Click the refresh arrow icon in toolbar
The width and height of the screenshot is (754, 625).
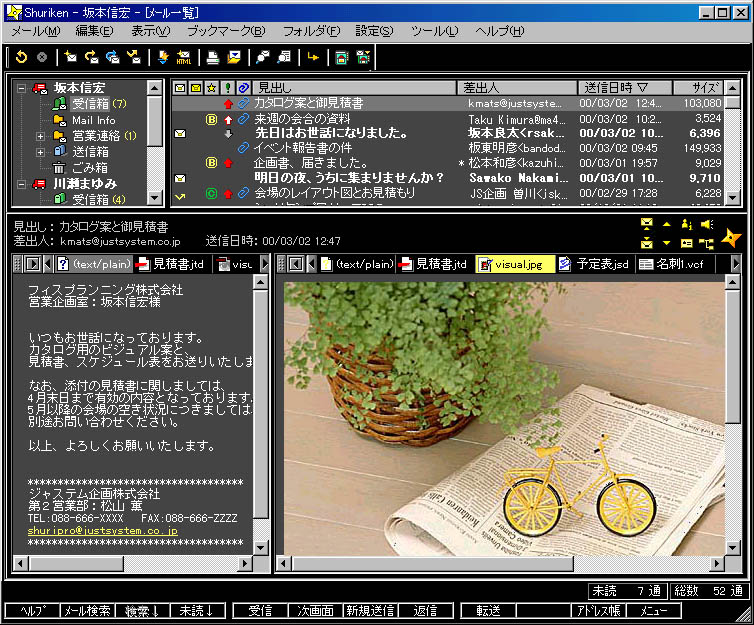(x=20, y=58)
